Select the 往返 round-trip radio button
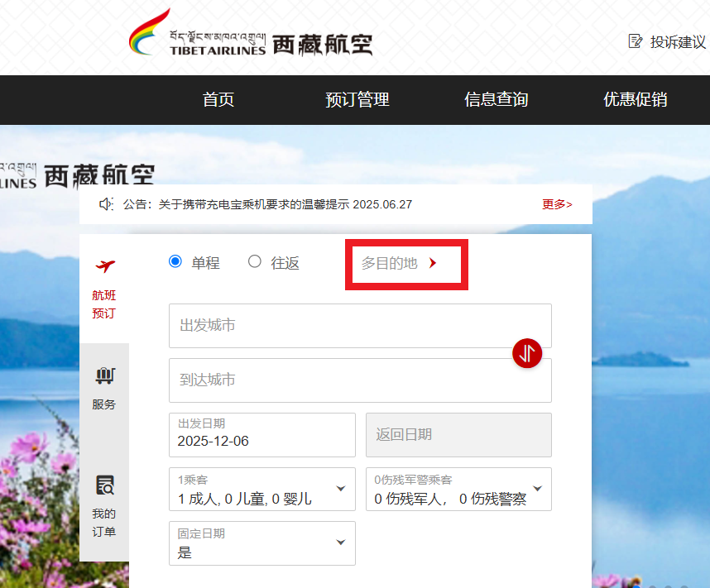Viewport: 710px width, 588px height. pyautogui.click(x=255, y=261)
